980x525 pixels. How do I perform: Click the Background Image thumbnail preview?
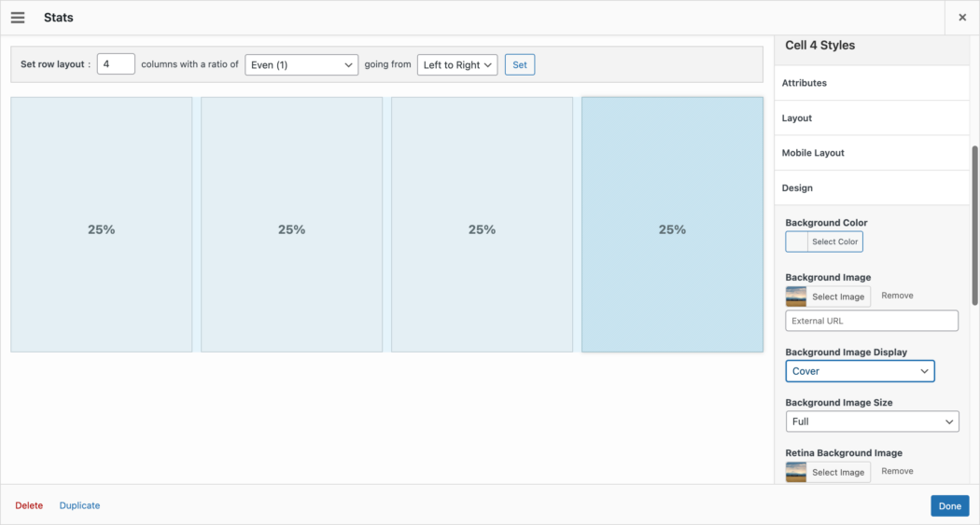tap(796, 297)
